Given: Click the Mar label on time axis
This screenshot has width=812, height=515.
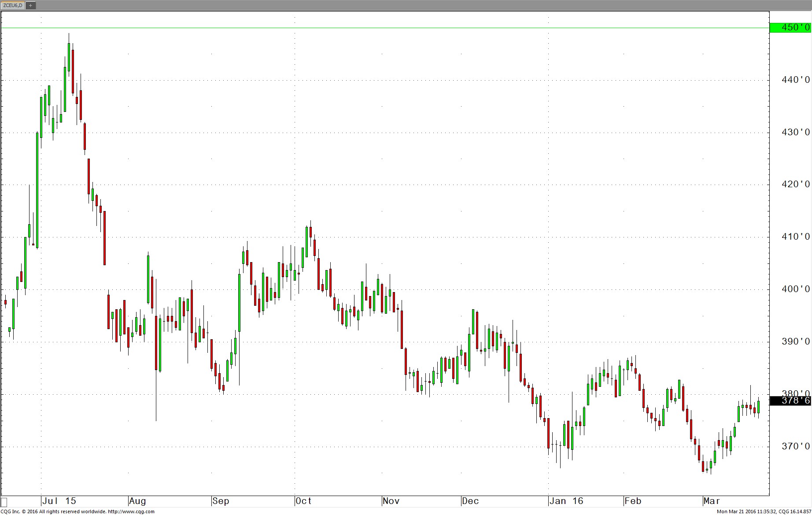Looking at the screenshot, I should point(712,501).
